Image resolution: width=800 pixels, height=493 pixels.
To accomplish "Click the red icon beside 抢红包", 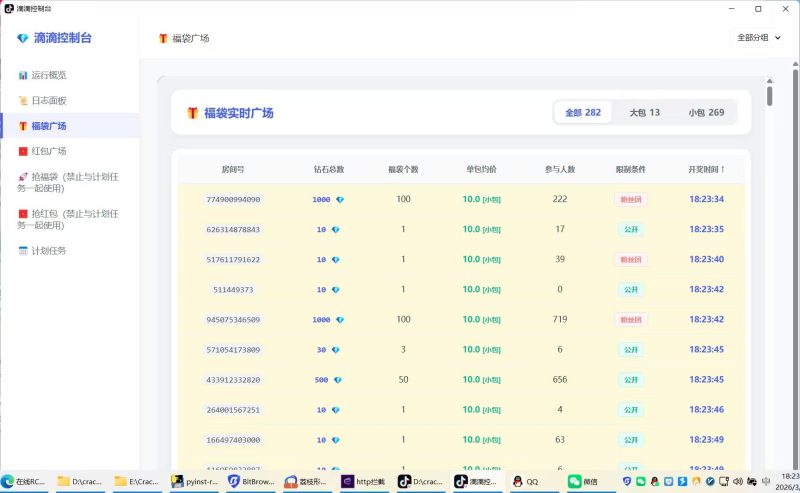I will tap(23, 213).
